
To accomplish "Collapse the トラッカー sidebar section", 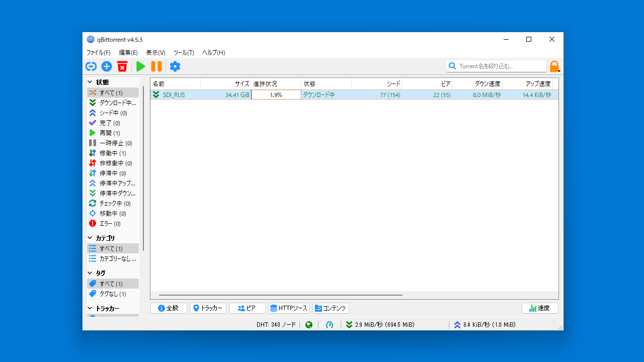I will [90, 308].
